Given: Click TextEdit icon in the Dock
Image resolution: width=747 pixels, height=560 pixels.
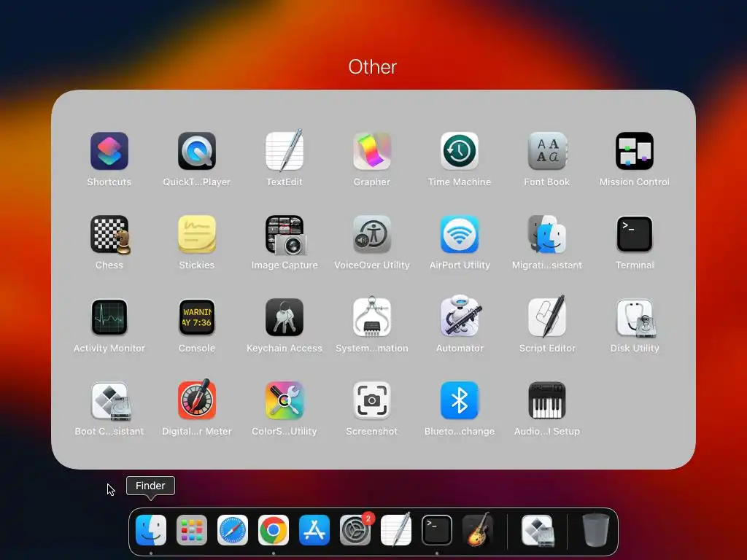Looking at the screenshot, I should click(396, 529).
